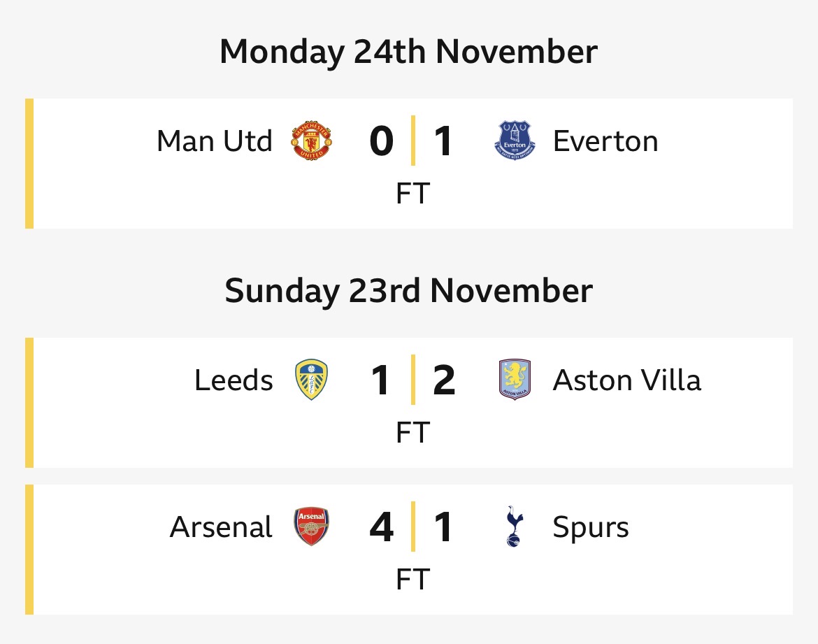Select the Aston Villa team name
The image size is (818, 644).
[x=626, y=380]
